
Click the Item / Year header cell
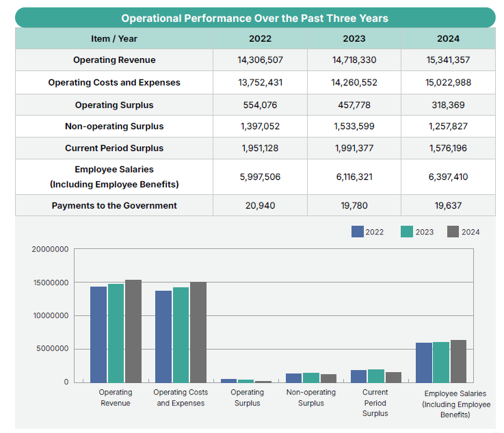point(114,38)
